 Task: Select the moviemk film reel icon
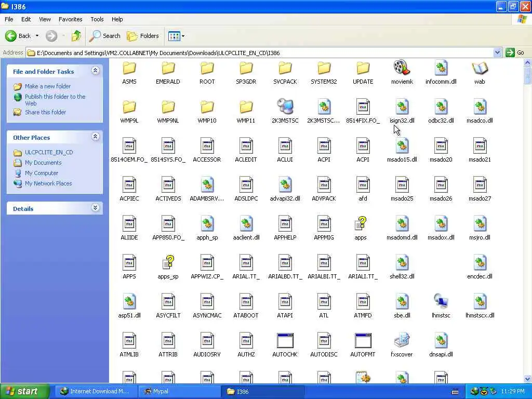coord(402,68)
